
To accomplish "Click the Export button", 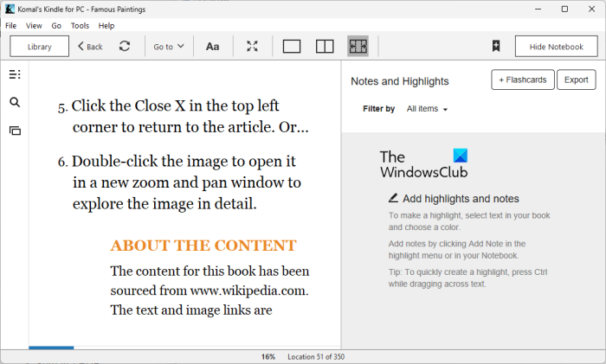I will point(577,80).
